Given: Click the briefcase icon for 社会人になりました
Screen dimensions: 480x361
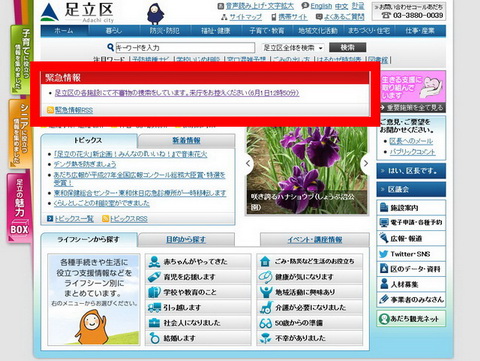Looking at the screenshot, I should click(154, 323).
